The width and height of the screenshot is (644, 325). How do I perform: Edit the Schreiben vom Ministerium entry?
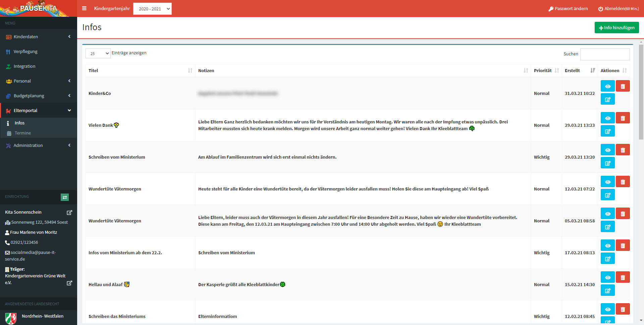[607, 163]
